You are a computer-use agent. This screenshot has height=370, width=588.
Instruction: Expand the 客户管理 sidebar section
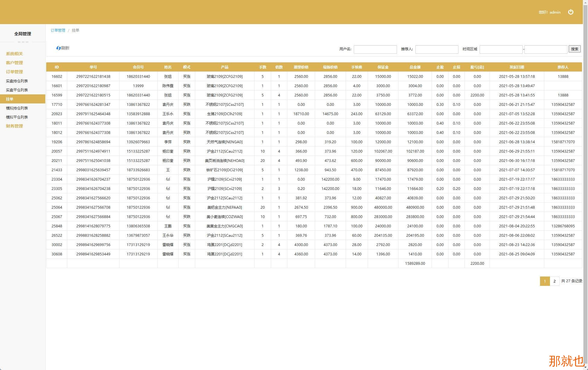pos(14,63)
